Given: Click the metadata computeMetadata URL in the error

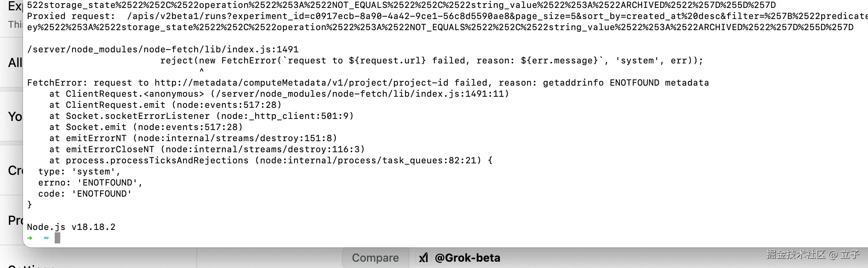Looking at the screenshot, I should coord(301,83).
